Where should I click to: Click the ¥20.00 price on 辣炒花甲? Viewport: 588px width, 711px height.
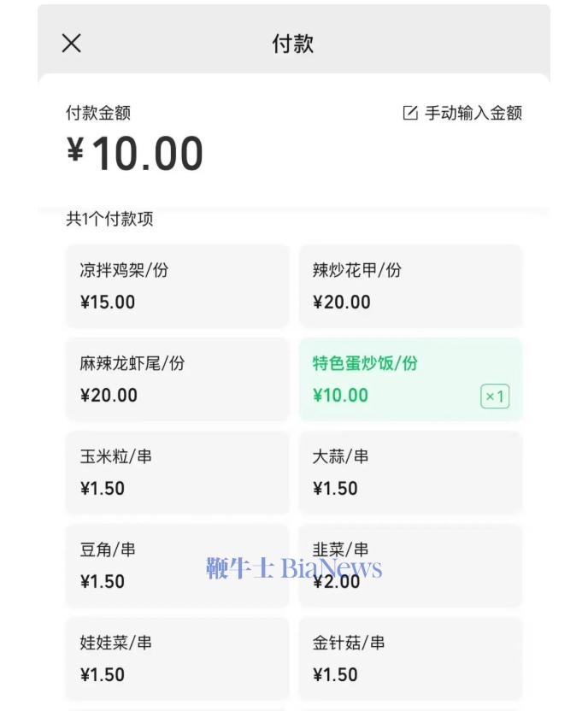[342, 302]
